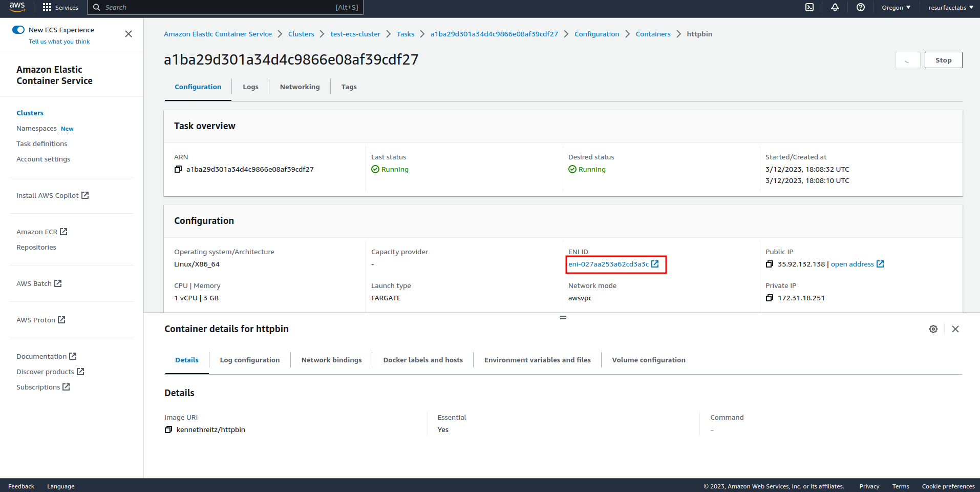Copy the task ARN value
The image size is (980, 492).
coord(178,169)
